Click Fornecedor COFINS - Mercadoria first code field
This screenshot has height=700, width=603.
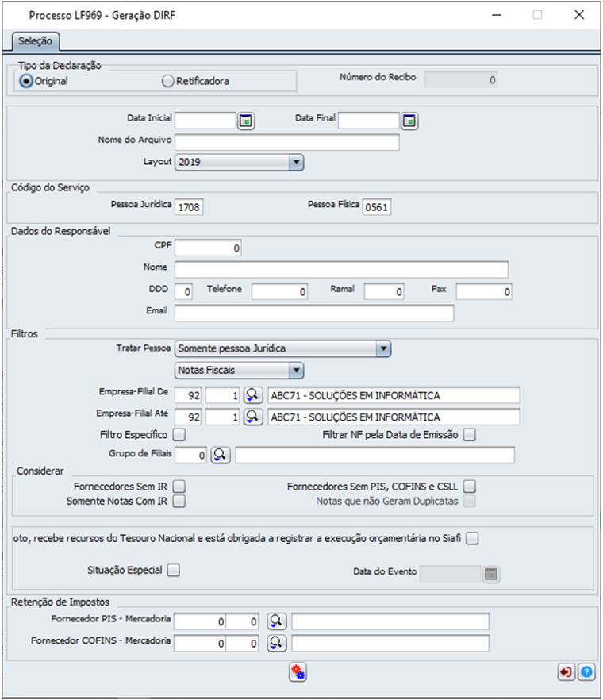tap(199, 644)
